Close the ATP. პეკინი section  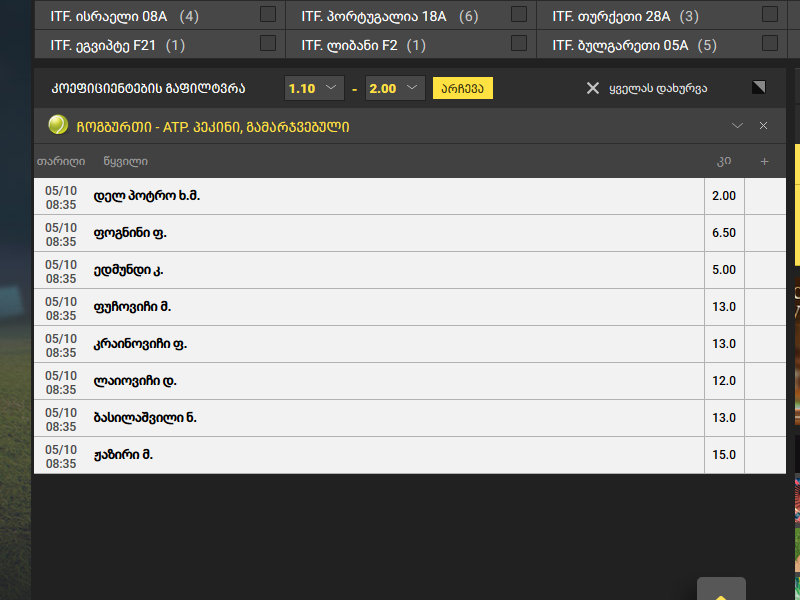[x=763, y=126]
